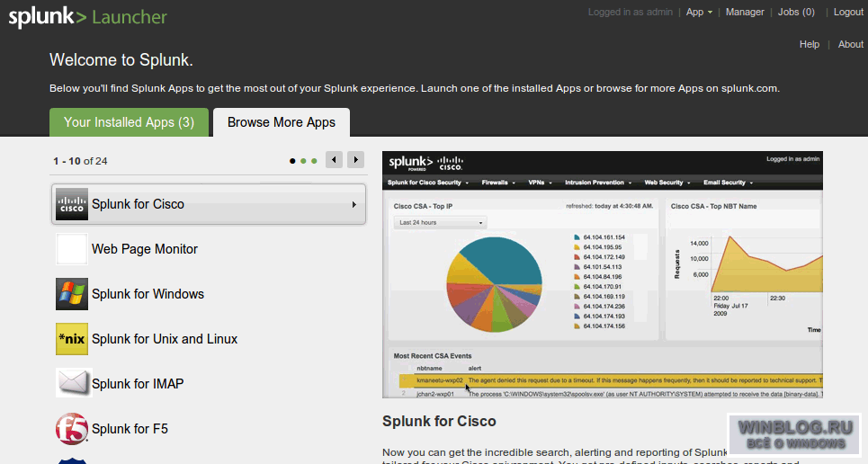The image size is (868, 464).
Task: Click the red F5 logo icon
Action: [72, 429]
